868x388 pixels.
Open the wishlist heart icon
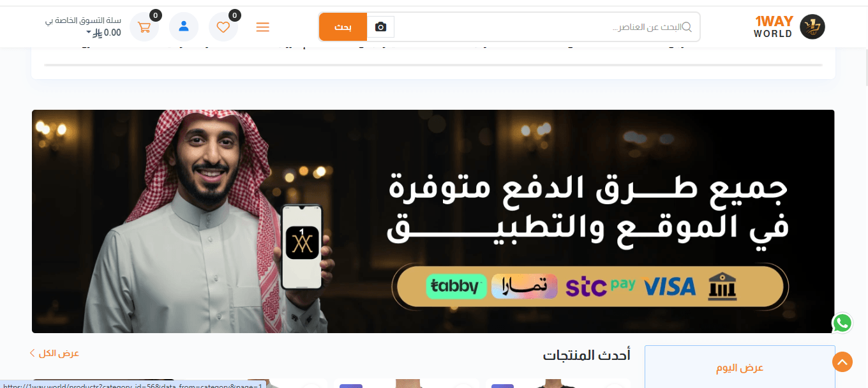point(223,27)
